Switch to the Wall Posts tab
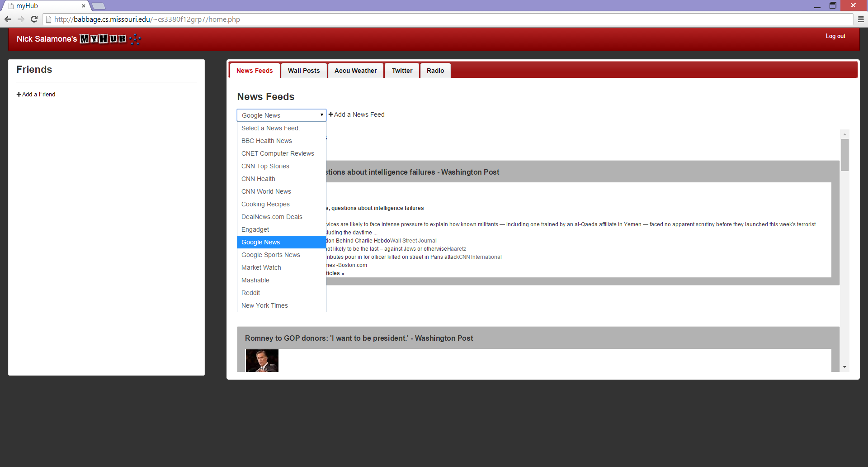Image resolution: width=868 pixels, height=467 pixels. click(304, 71)
